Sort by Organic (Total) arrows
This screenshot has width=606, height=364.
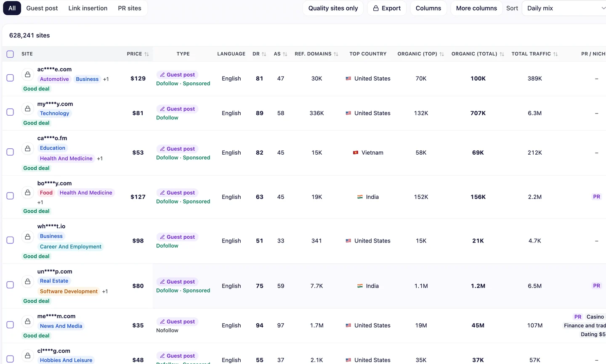point(502,54)
